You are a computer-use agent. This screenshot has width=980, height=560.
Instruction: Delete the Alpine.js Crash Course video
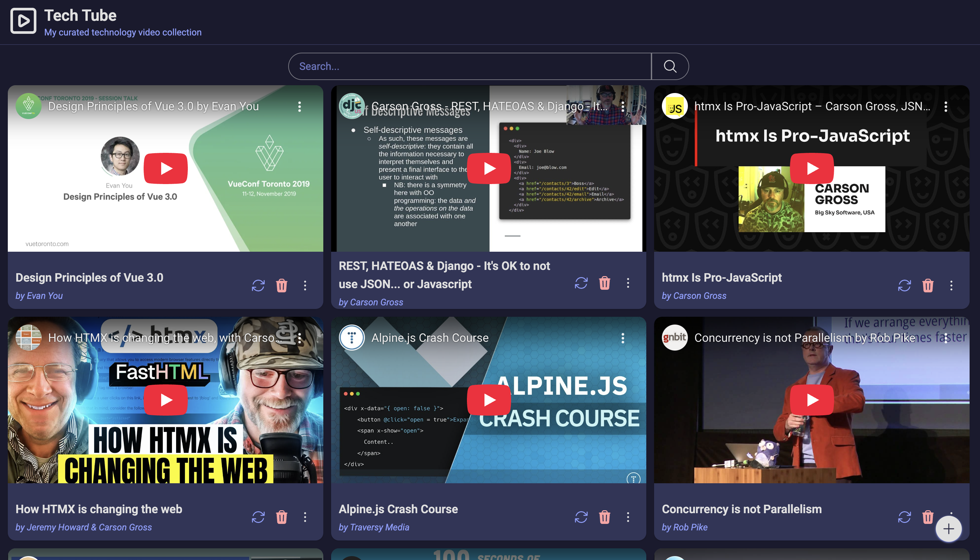point(604,517)
